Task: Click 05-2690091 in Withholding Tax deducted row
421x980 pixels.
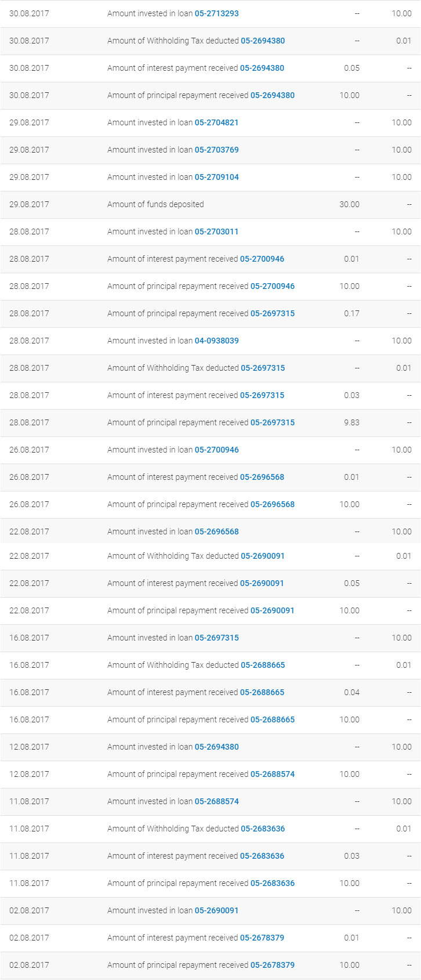Action: tap(263, 556)
